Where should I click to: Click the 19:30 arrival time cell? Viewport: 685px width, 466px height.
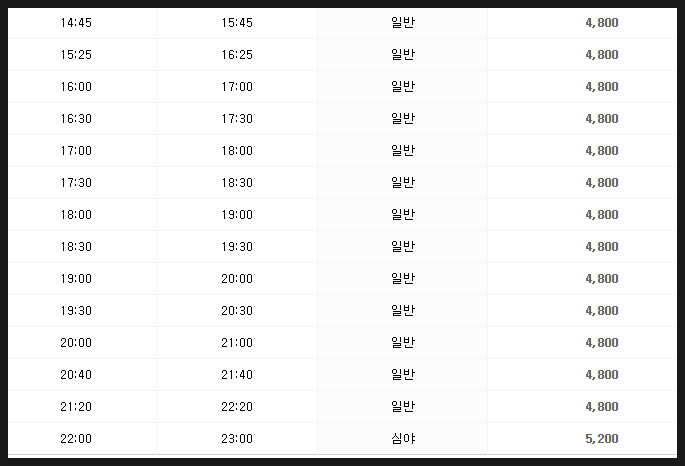(237, 247)
